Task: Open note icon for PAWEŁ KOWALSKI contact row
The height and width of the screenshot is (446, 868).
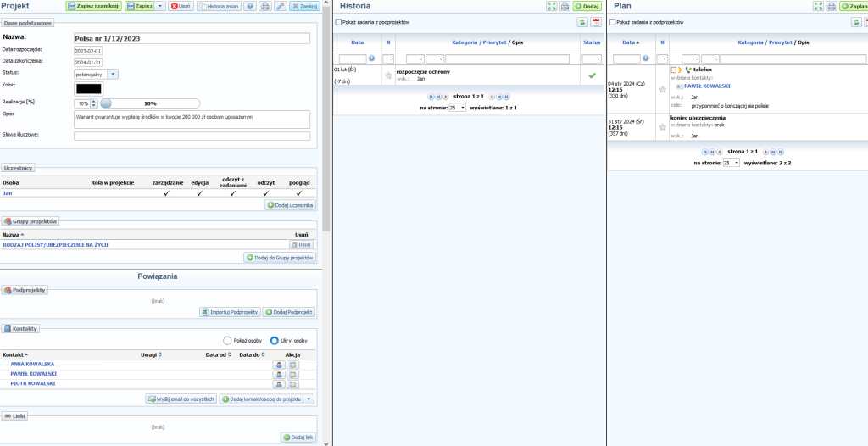Action: [x=292, y=375]
